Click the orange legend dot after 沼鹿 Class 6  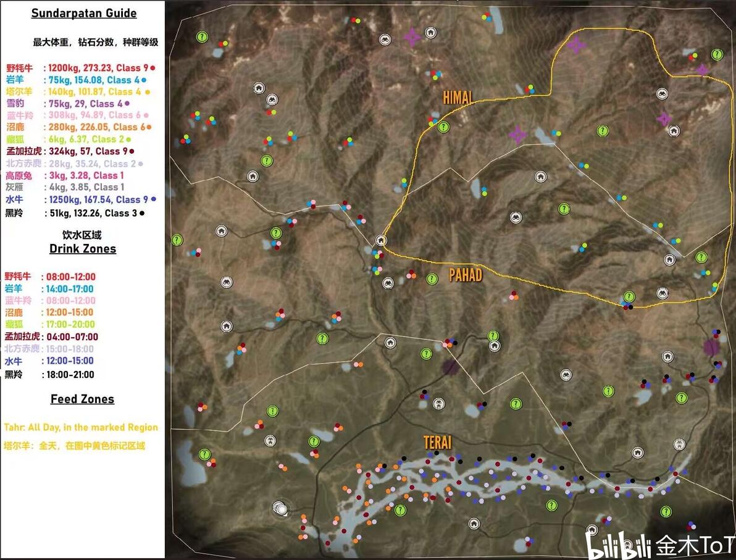coord(149,127)
